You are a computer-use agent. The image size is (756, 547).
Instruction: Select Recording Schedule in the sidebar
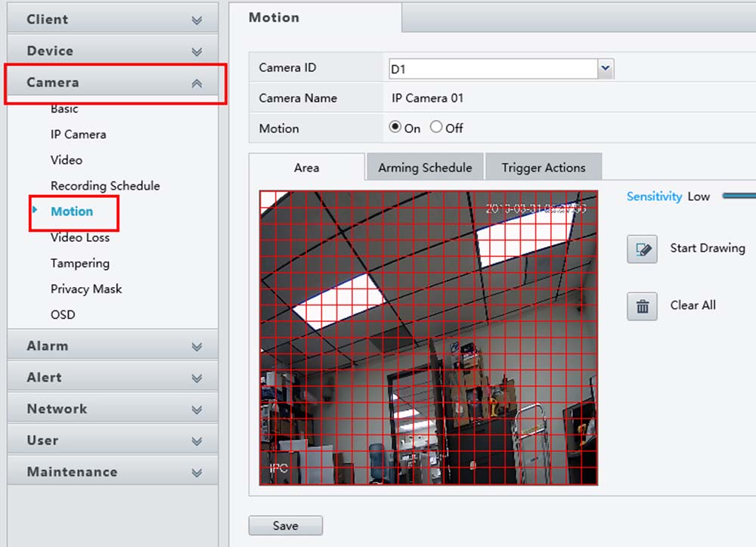tap(104, 185)
